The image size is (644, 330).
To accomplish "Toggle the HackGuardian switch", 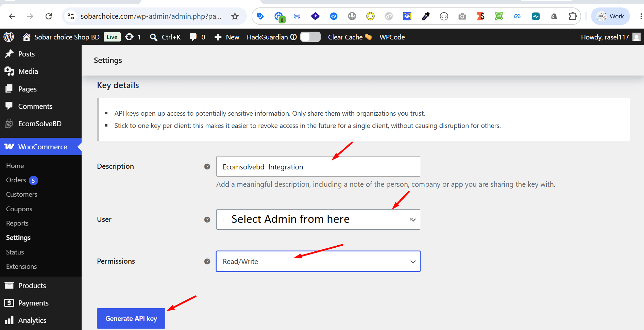I will (310, 37).
